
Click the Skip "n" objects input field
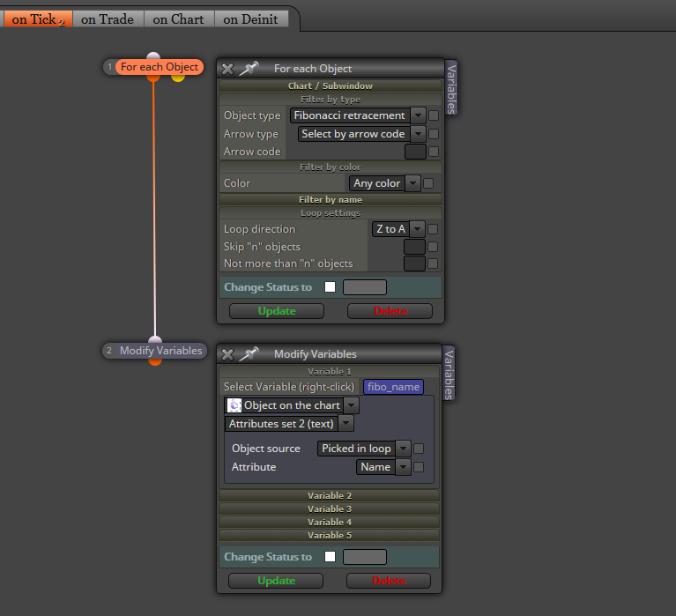click(x=415, y=247)
